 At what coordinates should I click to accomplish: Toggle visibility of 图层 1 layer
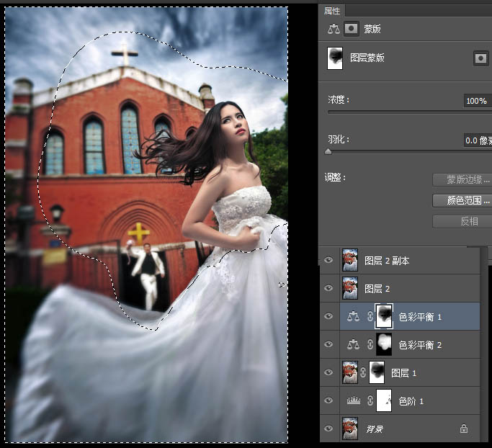point(329,373)
